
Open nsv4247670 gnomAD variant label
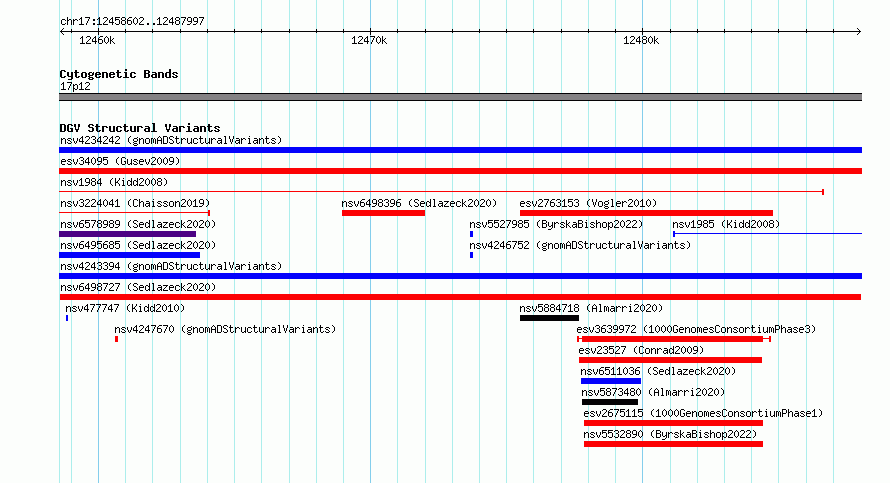click(x=225, y=329)
